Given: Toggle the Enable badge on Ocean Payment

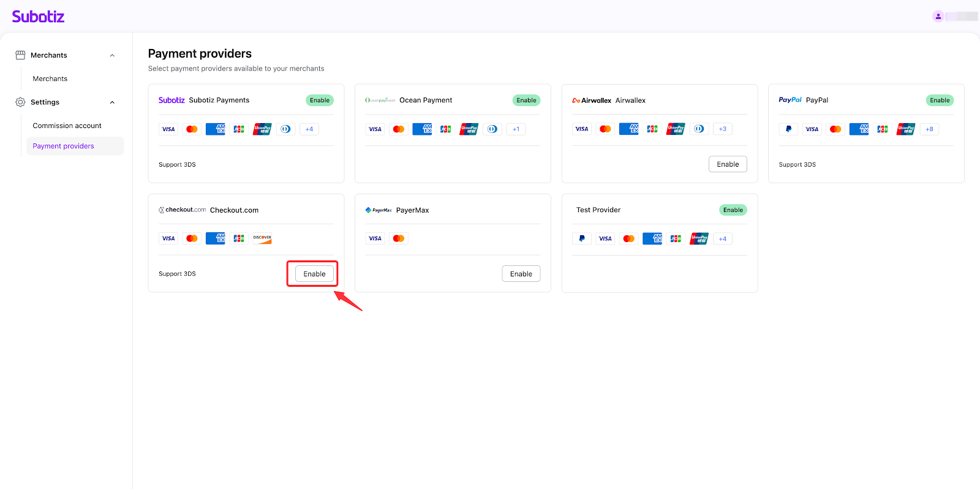Looking at the screenshot, I should [x=526, y=100].
